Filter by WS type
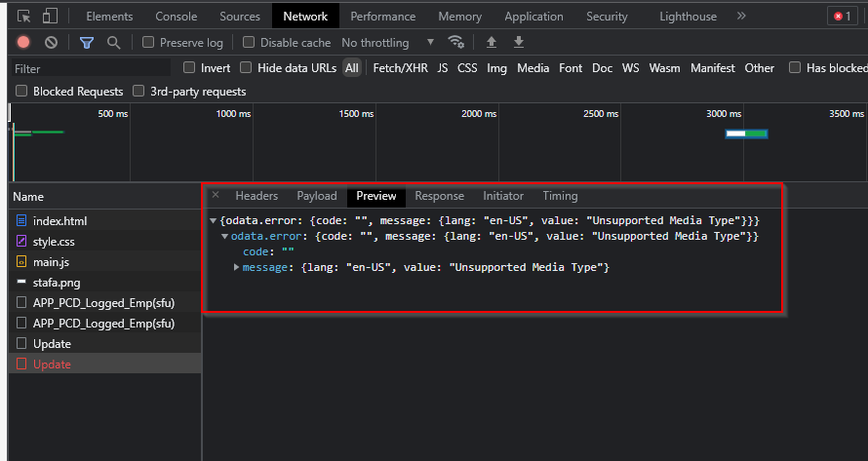868x461 pixels. [x=630, y=68]
